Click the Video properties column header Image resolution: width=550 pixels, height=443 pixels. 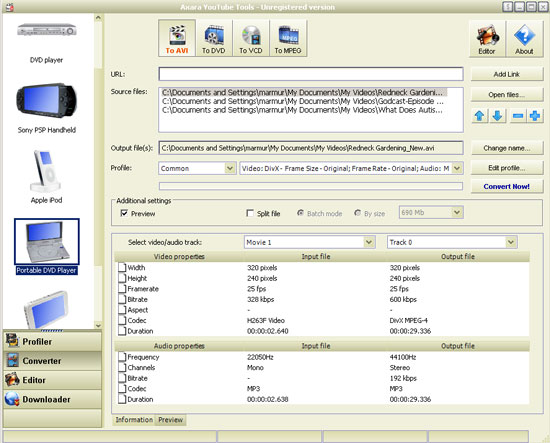[x=179, y=257]
